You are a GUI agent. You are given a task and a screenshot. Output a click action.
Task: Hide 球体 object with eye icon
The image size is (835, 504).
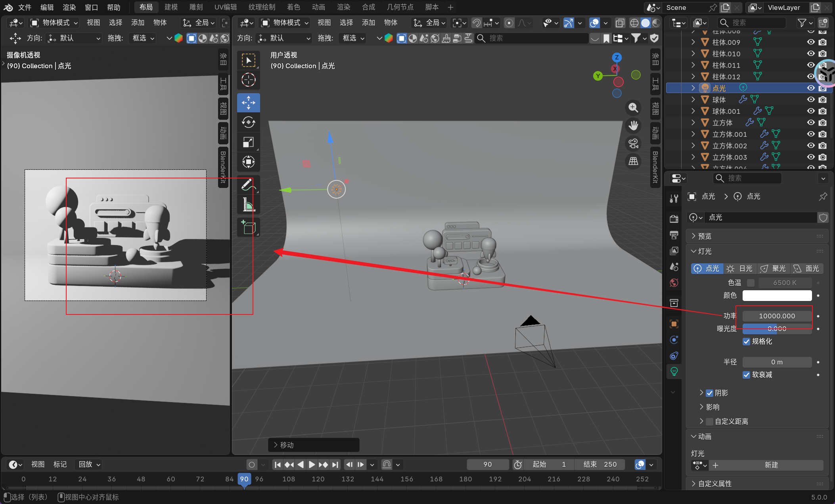(811, 100)
